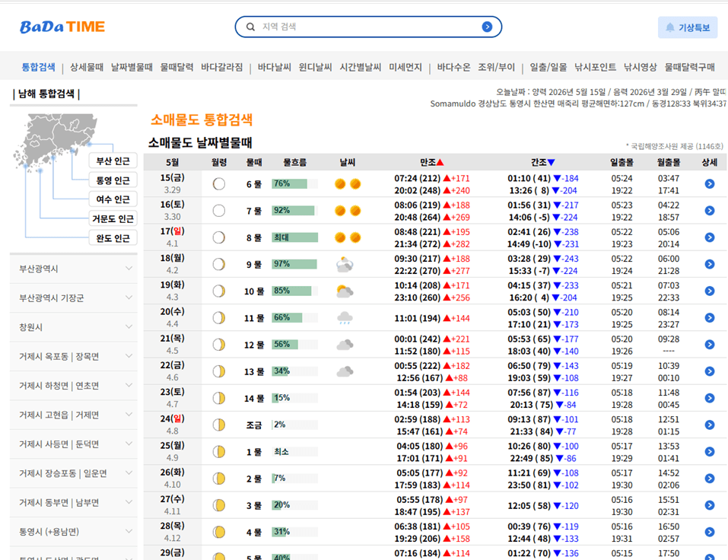Image resolution: width=728 pixels, height=560 pixels.
Task: Open 바다날씨 menu item
Action: pyautogui.click(x=274, y=67)
